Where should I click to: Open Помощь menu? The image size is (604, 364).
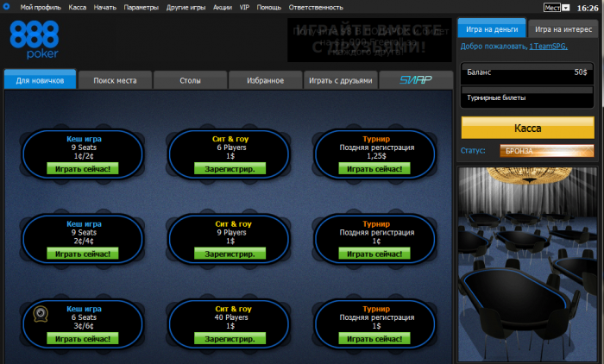tap(269, 7)
